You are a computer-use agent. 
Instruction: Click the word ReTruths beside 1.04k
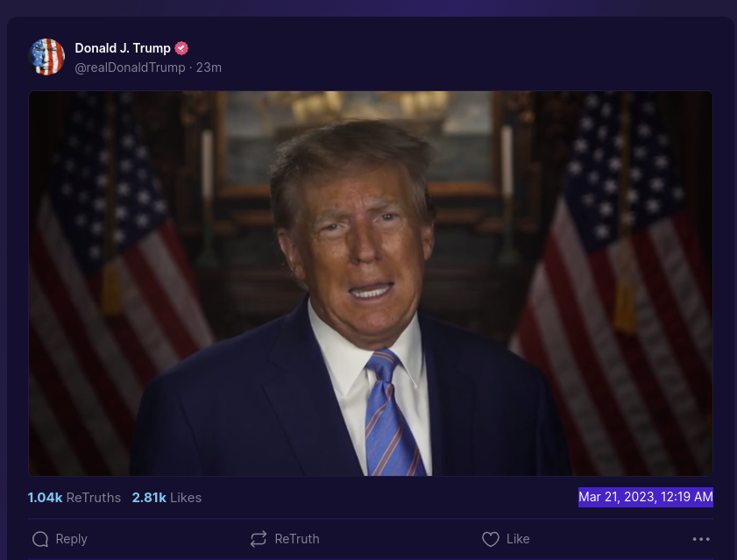pyautogui.click(x=94, y=498)
